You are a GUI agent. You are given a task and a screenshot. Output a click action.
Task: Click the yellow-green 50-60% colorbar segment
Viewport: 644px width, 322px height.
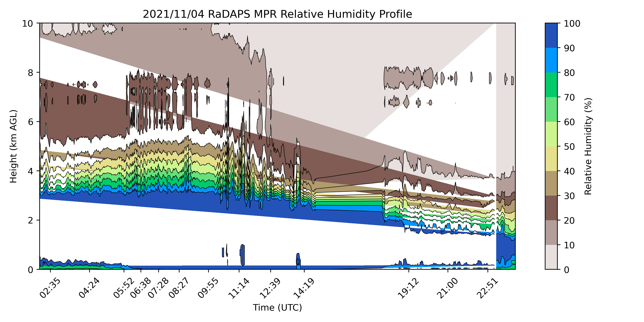pos(551,134)
